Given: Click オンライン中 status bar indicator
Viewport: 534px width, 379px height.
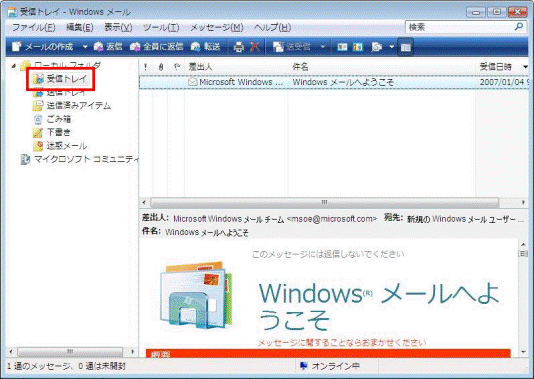Looking at the screenshot, I should [330, 366].
